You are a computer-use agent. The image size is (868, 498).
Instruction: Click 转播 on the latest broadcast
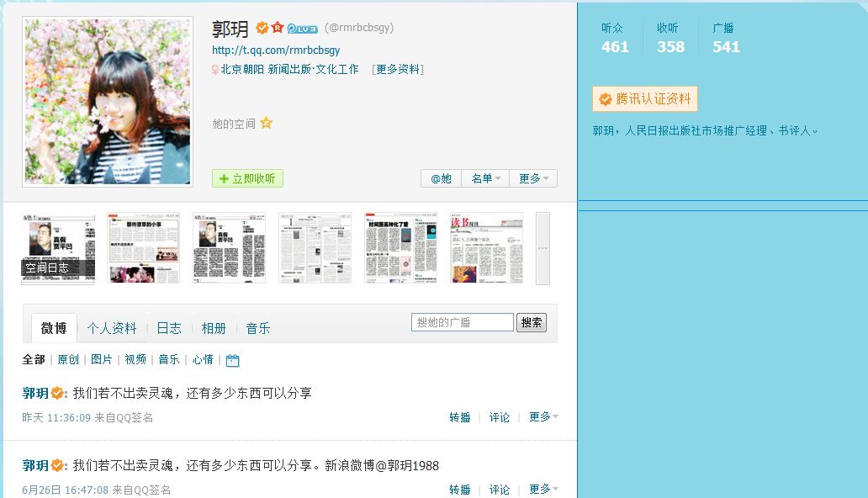459,416
